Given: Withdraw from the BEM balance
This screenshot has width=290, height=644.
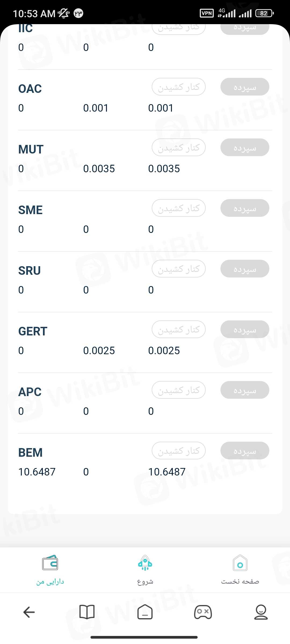Looking at the screenshot, I should pyautogui.click(x=179, y=451).
